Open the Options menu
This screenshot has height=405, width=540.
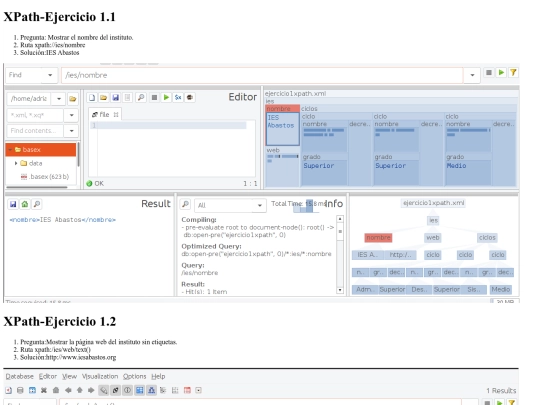[135, 376]
